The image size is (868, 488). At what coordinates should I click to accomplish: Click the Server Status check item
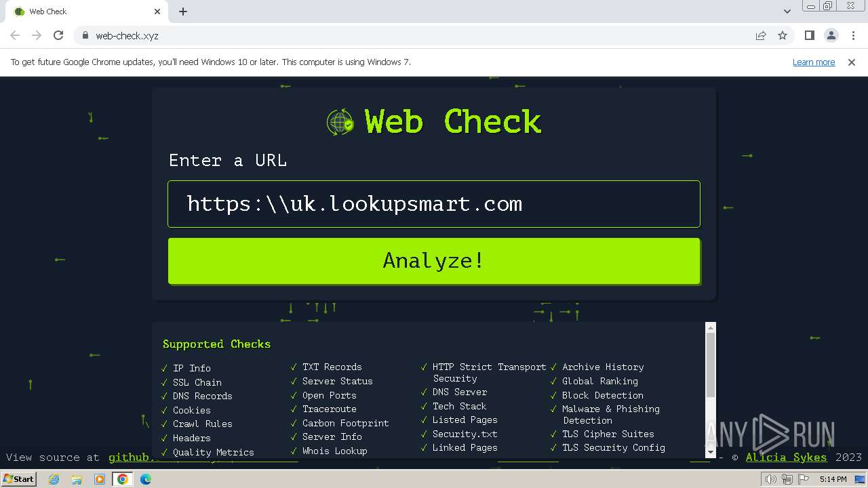pyautogui.click(x=338, y=381)
